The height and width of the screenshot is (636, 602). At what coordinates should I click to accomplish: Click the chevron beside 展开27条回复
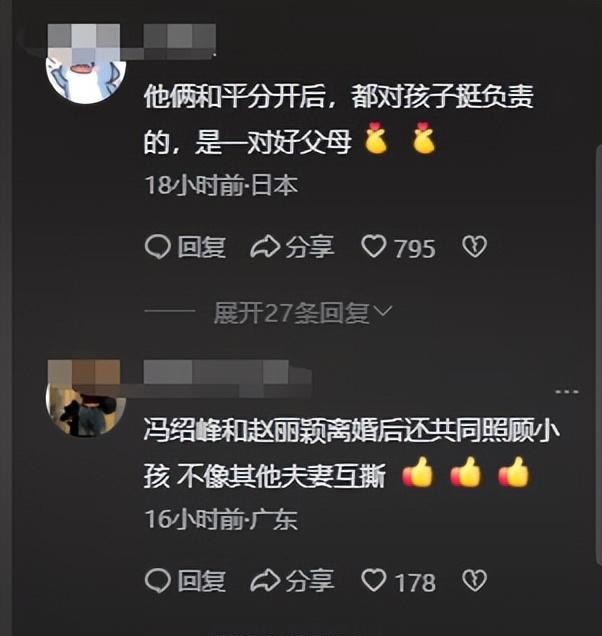pyautogui.click(x=383, y=311)
